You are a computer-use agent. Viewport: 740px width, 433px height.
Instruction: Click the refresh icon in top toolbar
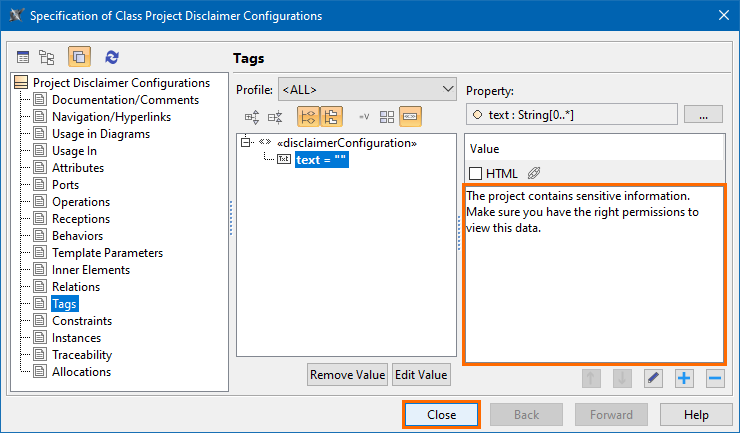(x=111, y=58)
